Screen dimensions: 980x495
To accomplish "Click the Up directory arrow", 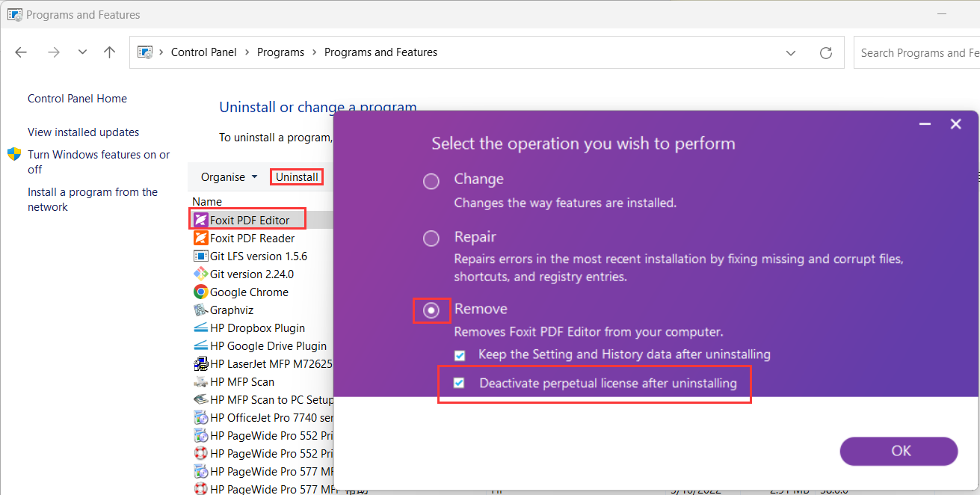I will pos(110,52).
